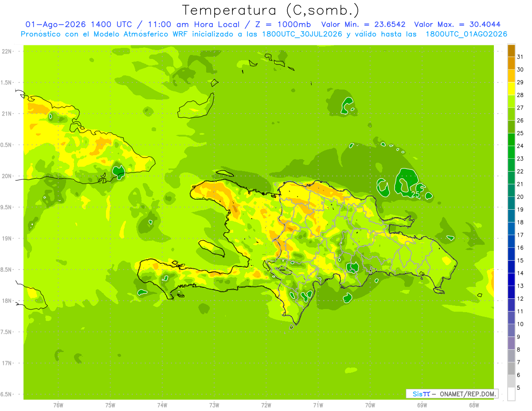Pick the green segment between 25 and 26

[511, 127]
